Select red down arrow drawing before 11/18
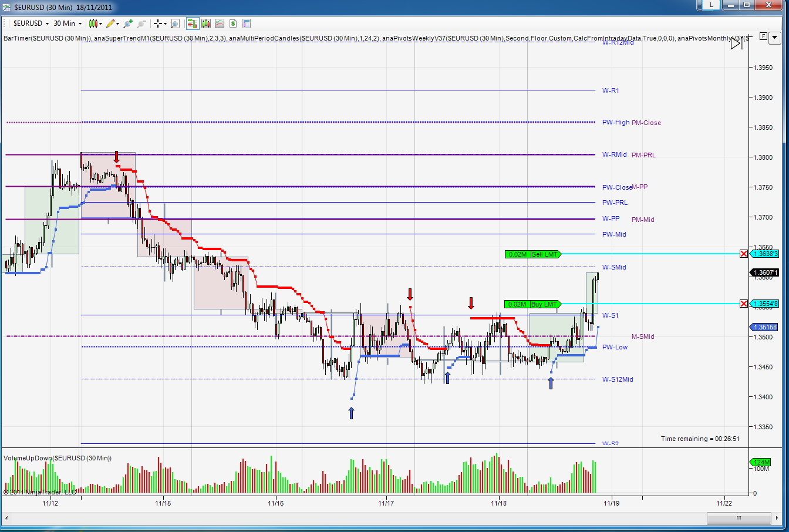The height and width of the screenshot is (532, 789). pyautogui.click(x=471, y=303)
